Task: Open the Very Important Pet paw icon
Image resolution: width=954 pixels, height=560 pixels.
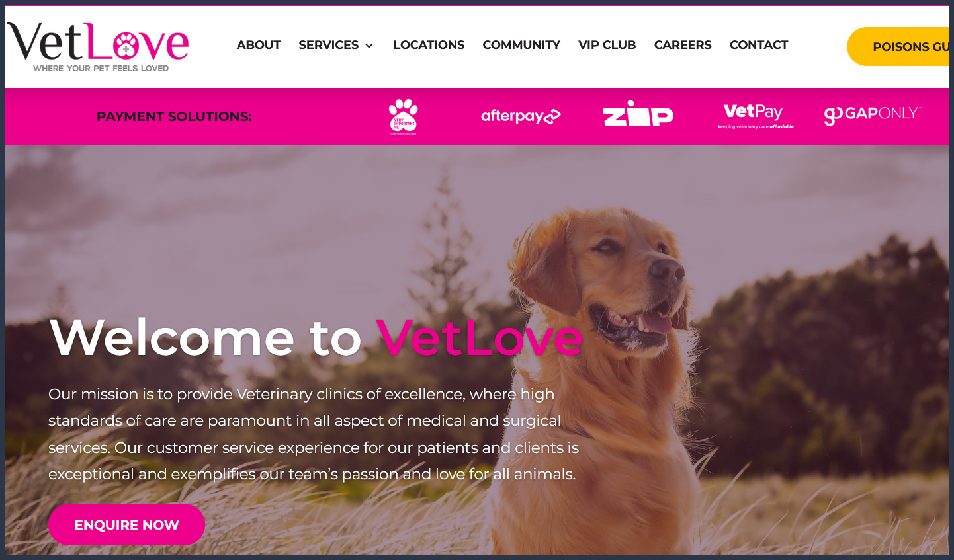Action: [403, 116]
